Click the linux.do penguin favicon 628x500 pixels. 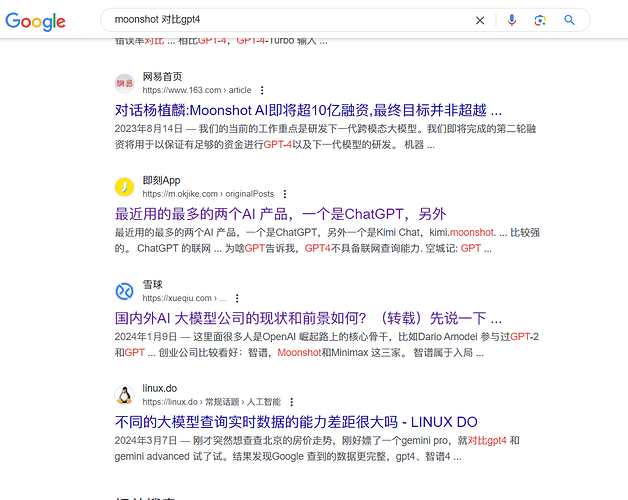(125, 395)
